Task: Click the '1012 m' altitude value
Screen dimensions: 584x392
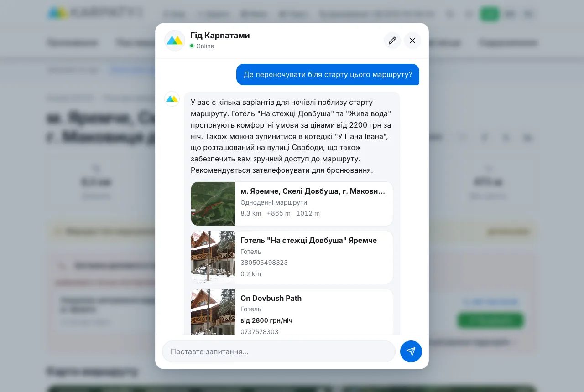Action: point(308,213)
